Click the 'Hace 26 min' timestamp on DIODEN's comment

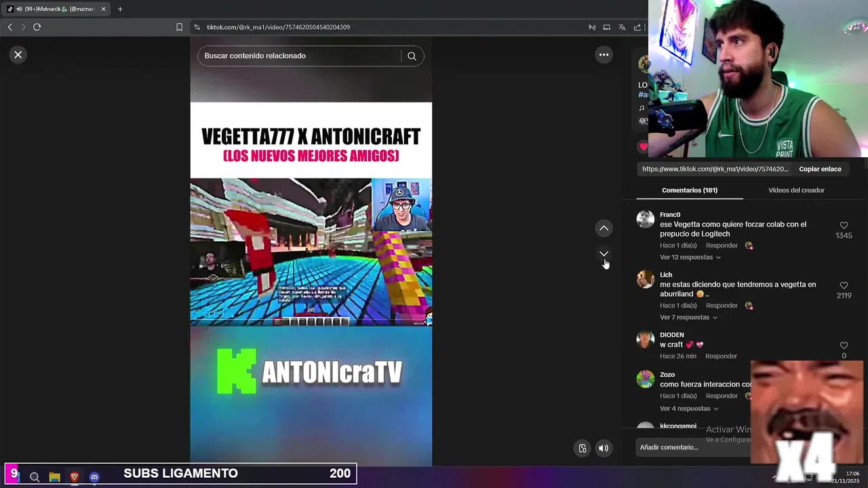point(678,357)
